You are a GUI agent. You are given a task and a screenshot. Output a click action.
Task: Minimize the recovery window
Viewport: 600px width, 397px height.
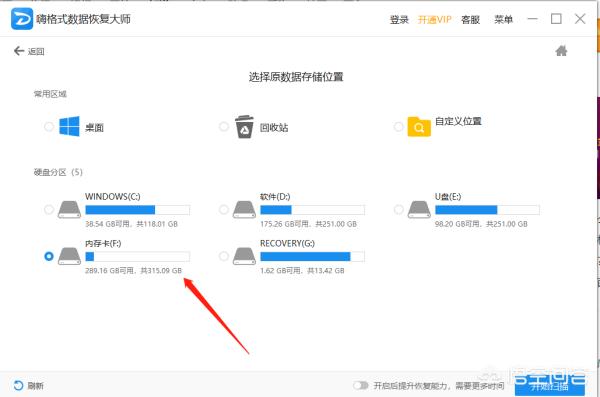[533, 19]
